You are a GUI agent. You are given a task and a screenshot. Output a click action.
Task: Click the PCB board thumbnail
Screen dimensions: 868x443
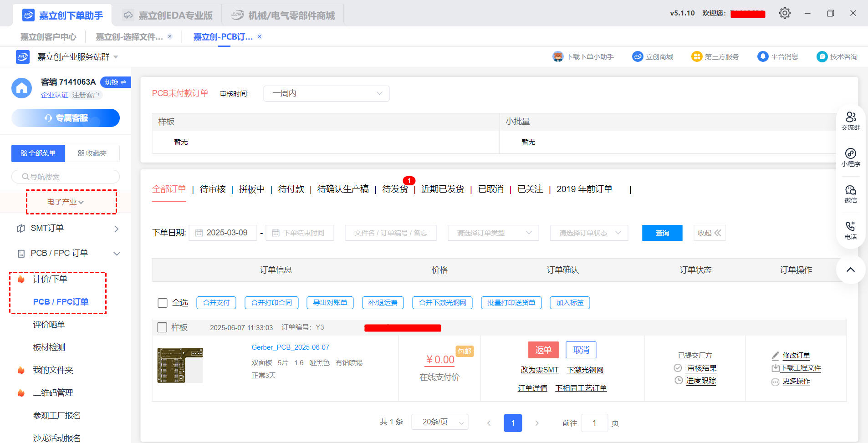coord(180,365)
